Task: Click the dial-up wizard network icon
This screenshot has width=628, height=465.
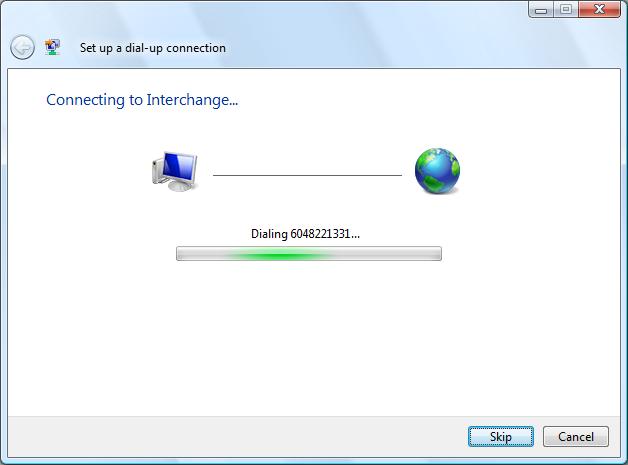Action: [52, 47]
